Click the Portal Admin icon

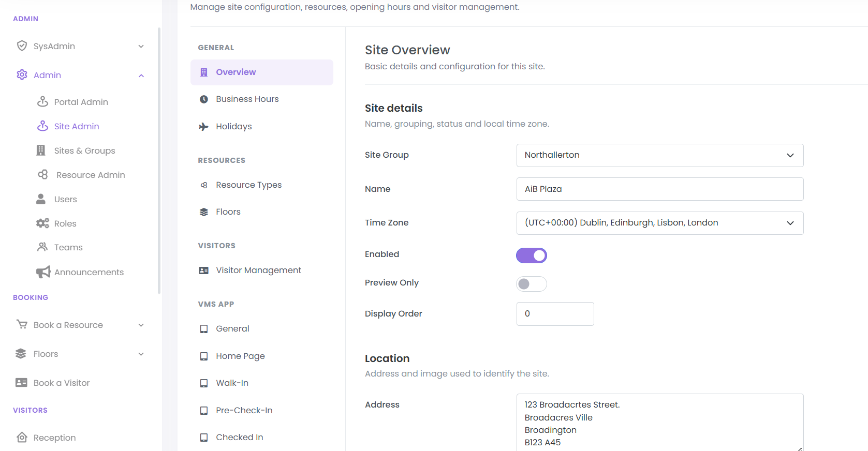click(x=42, y=102)
